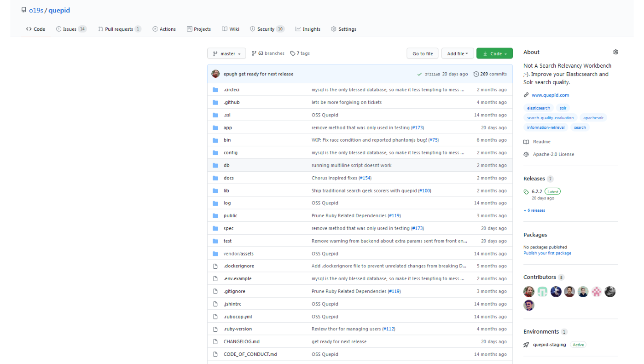Viewport: 644px width, 364px height.
Task: Open the docs folder
Action: (x=229, y=178)
